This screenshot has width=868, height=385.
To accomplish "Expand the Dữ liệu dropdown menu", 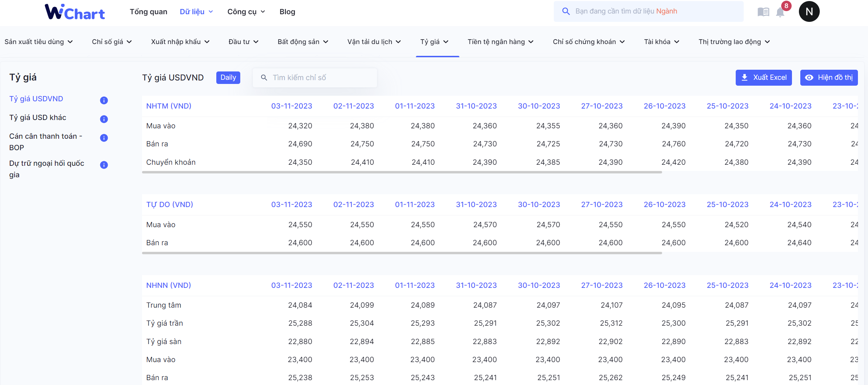I will tap(196, 12).
